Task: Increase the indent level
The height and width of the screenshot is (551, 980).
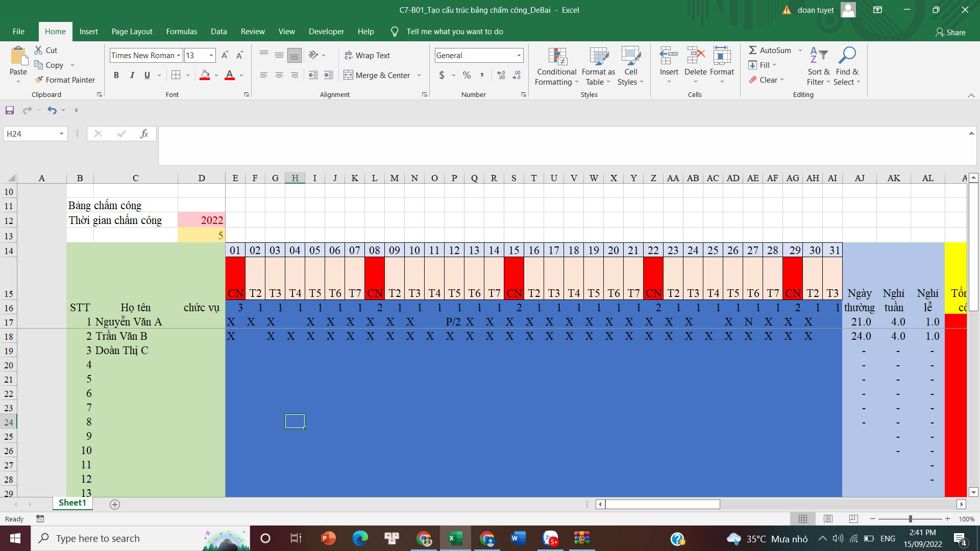Action: point(329,75)
